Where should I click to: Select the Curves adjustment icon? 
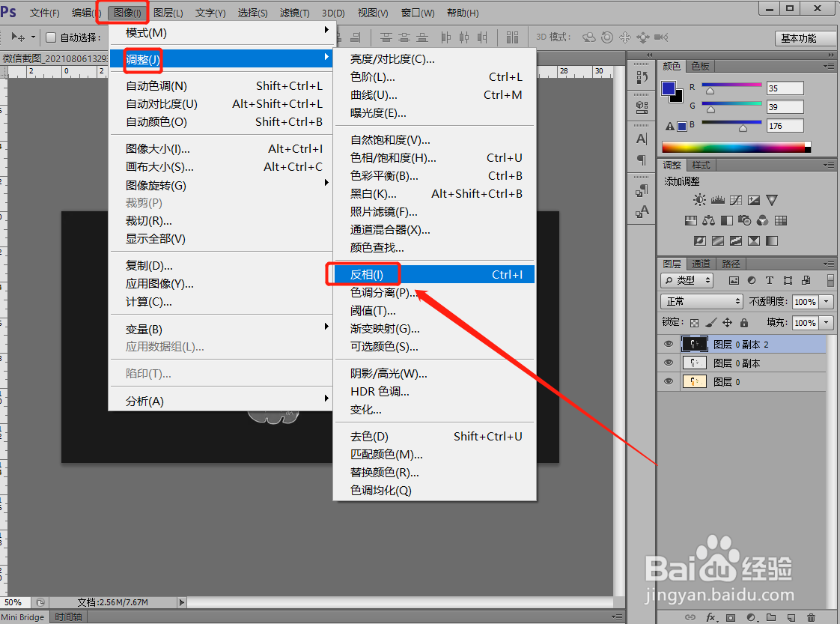tap(736, 200)
